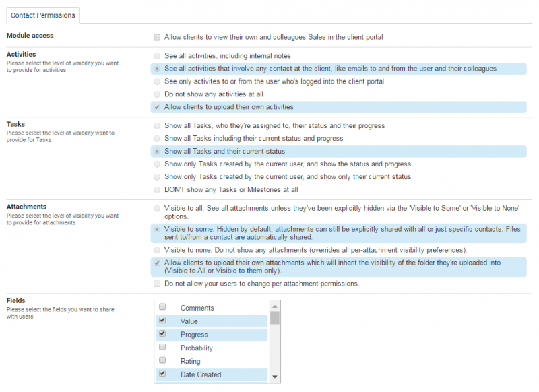Click the Fields list scroll up arrow
The width and height of the screenshot is (539, 392).
[274, 306]
